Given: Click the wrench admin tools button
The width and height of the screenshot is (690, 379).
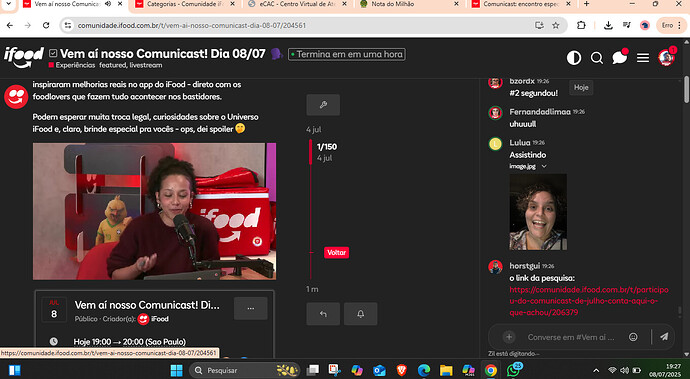Looking at the screenshot, I should click(x=323, y=105).
